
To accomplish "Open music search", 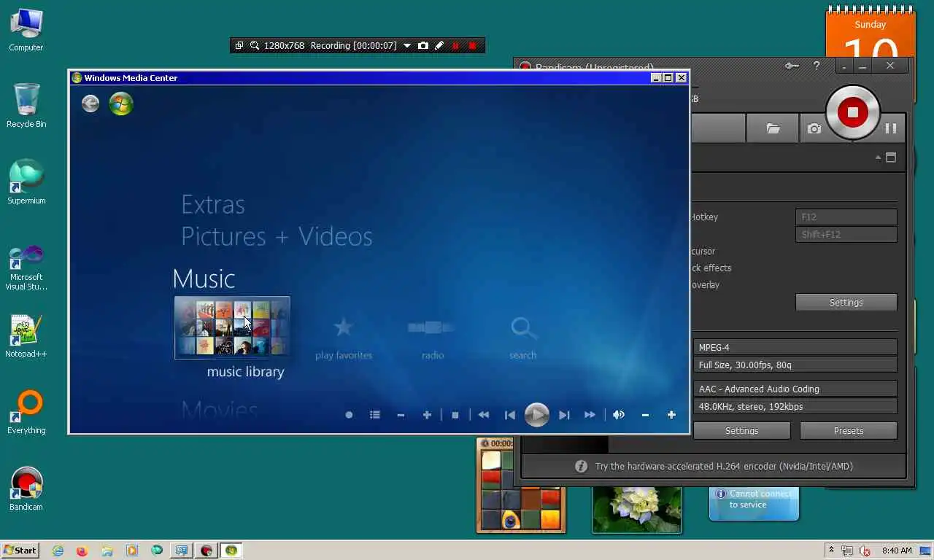I will pyautogui.click(x=523, y=328).
